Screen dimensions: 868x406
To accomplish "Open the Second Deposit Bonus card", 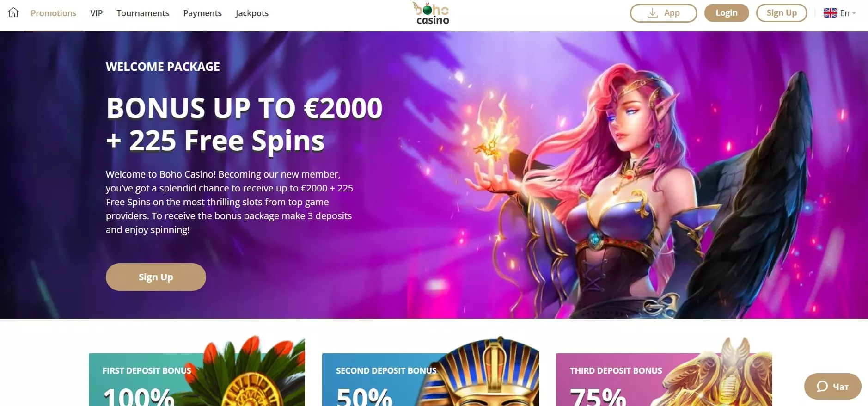I will point(430,379).
